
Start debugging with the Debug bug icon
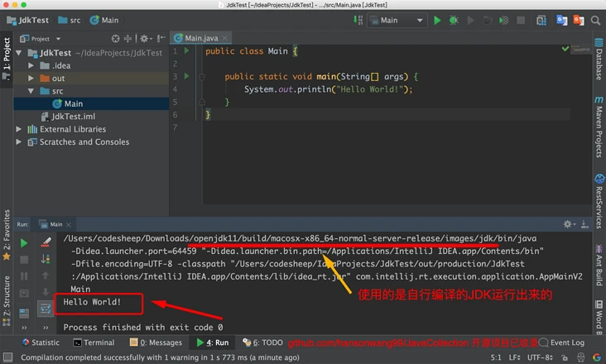(x=454, y=20)
